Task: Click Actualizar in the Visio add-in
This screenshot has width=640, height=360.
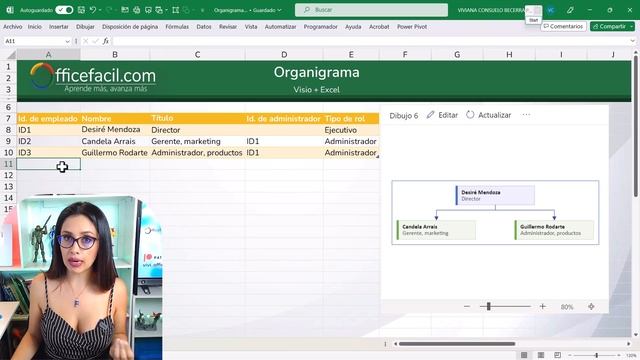Action: (x=489, y=115)
